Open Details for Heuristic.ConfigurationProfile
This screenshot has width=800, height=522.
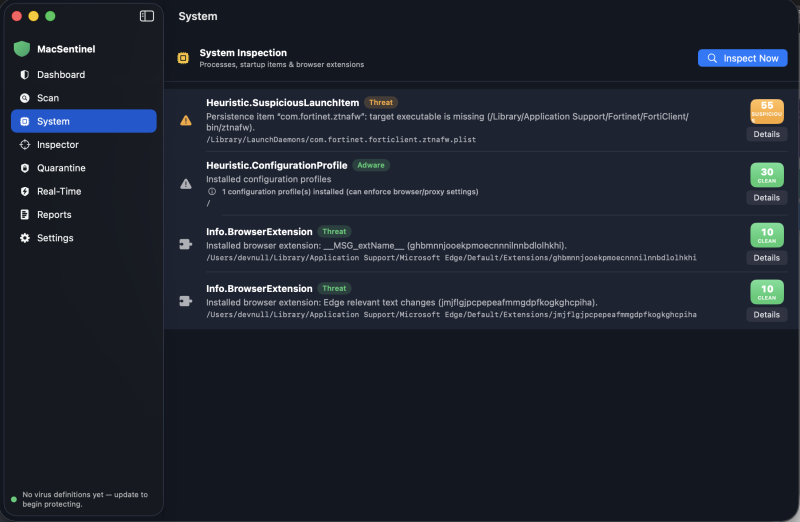[766, 197]
